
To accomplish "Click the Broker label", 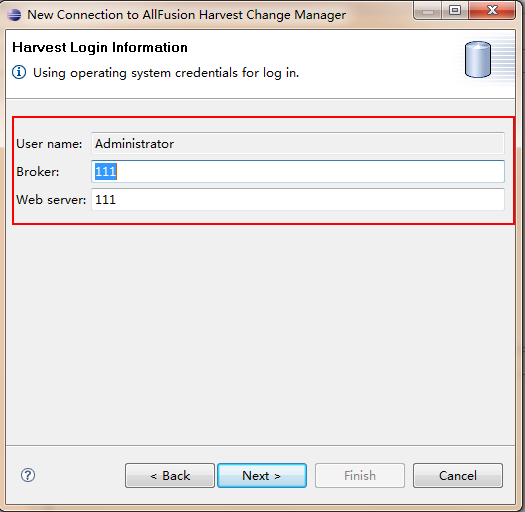I will pos(38,172).
